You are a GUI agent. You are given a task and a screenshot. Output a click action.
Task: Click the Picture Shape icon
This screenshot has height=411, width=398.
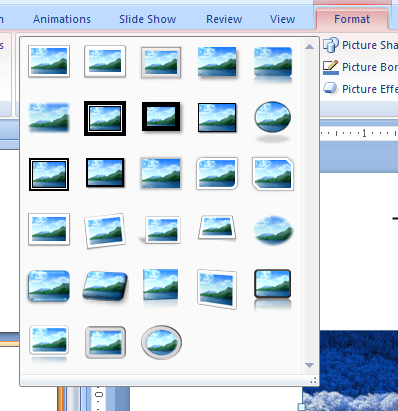[331, 45]
